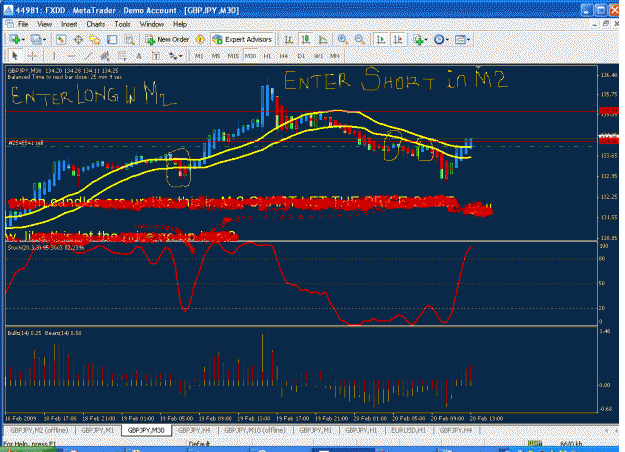Zoom out on the chart
625x452 pixels.
(359, 39)
